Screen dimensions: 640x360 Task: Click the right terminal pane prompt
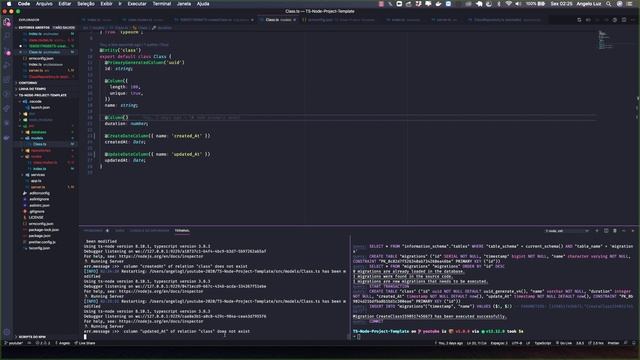click(358, 337)
